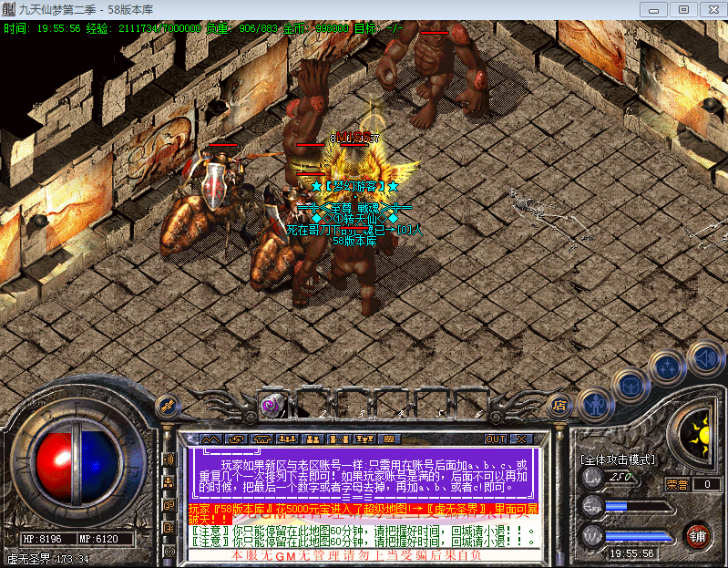Click the three-people group chat toolbar icon
The image size is (728, 568).
point(287,439)
